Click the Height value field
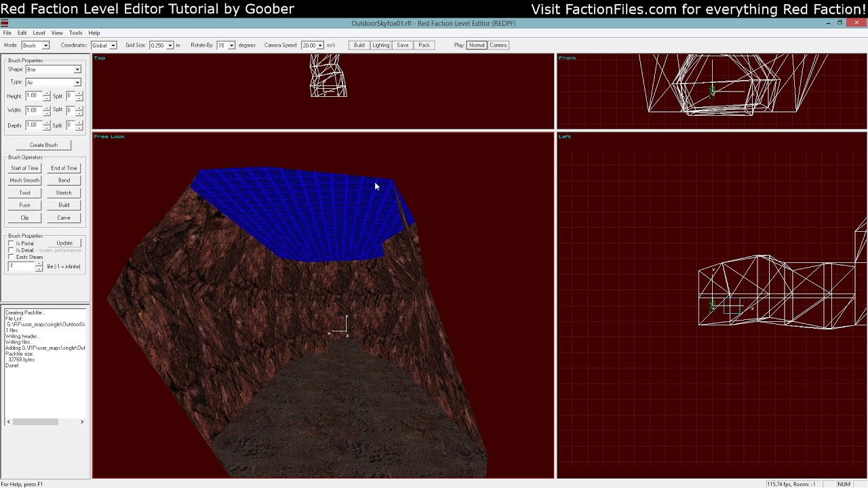The height and width of the screenshot is (488, 868). pyautogui.click(x=34, y=96)
